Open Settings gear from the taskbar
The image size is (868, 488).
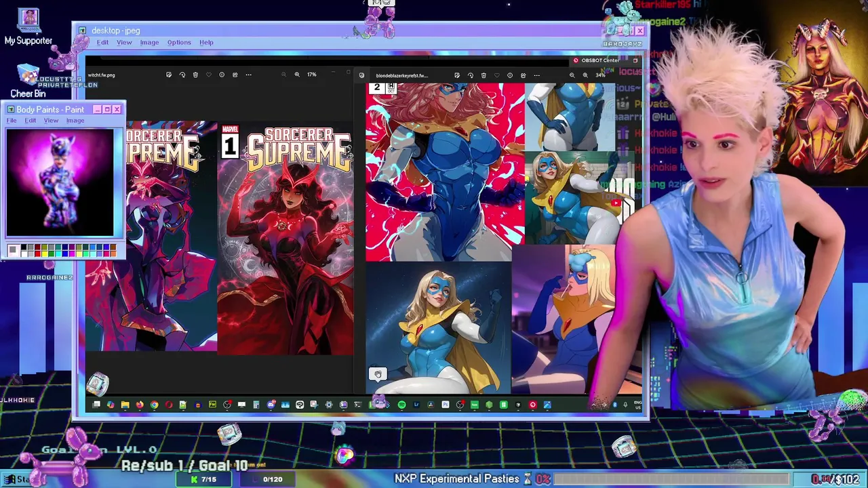(329, 405)
